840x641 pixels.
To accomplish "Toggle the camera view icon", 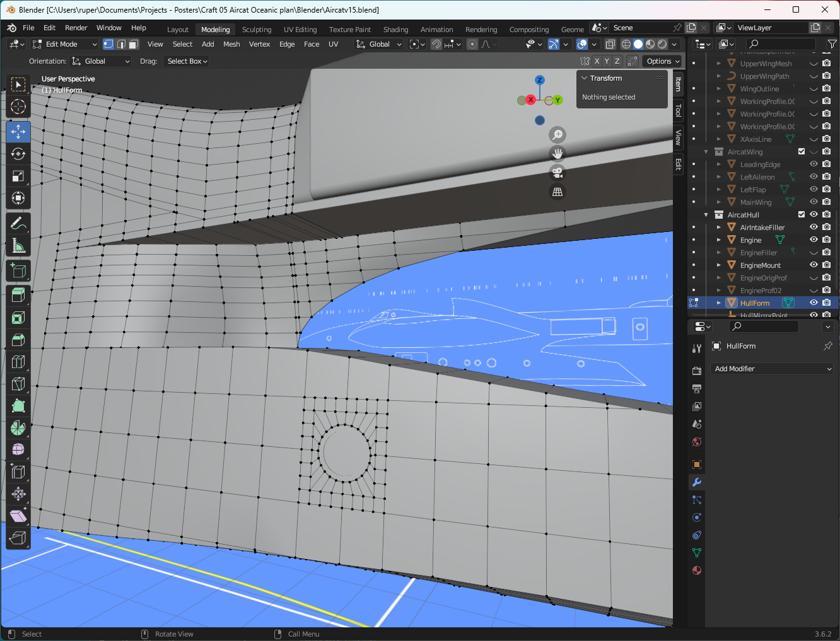I will (x=557, y=173).
